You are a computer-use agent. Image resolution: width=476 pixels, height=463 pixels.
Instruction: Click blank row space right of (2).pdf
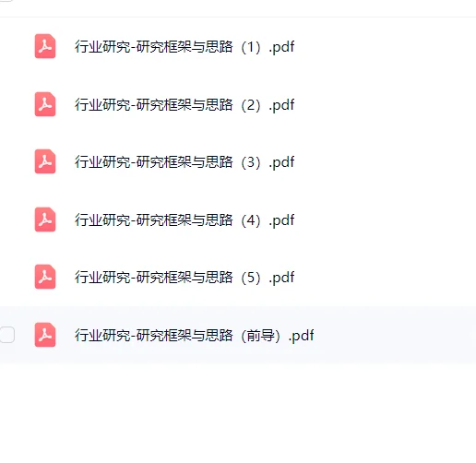click(x=385, y=104)
